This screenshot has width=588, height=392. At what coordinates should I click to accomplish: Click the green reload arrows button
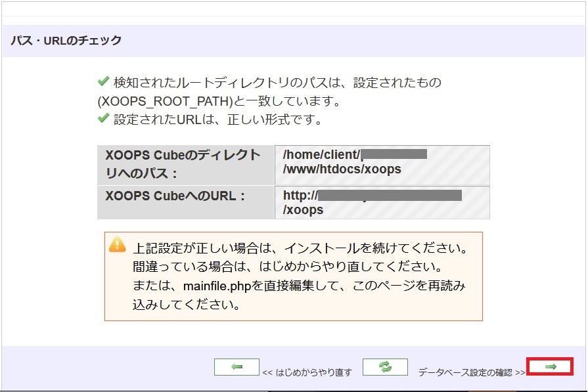[x=385, y=367]
